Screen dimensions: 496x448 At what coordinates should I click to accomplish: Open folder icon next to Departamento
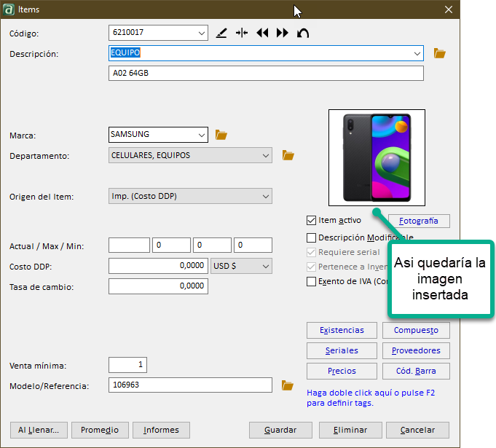[288, 155]
